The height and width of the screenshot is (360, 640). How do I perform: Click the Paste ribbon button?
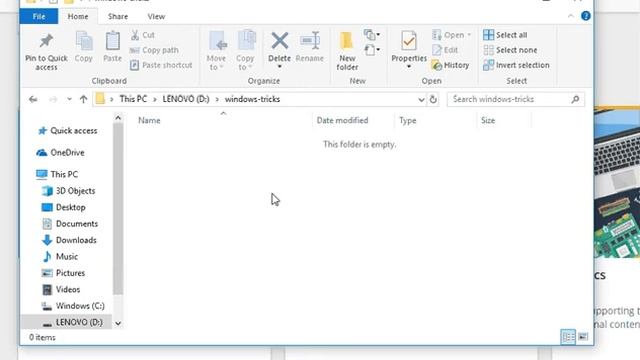point(112,47)
